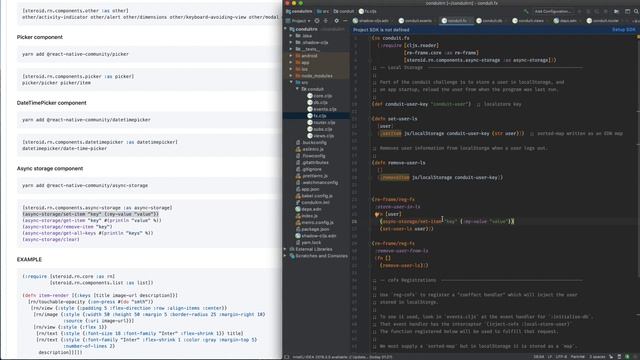Image resolution: width=640 pixels, height=360 pixels.
Task: Click the conduitrn breadcrumb in navigation bar
Action: click(x=299, y=11)
